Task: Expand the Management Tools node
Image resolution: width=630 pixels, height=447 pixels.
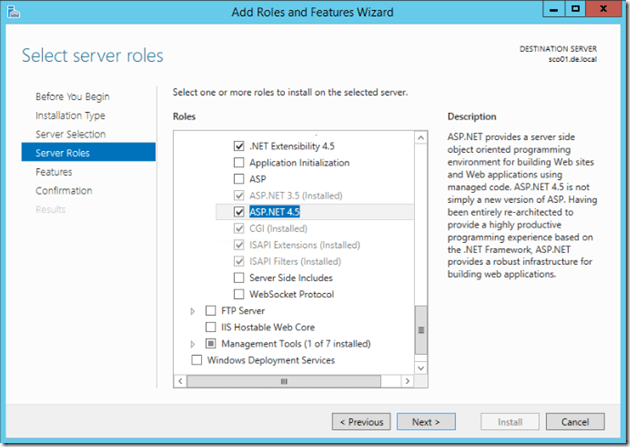Action: point(193,344)
